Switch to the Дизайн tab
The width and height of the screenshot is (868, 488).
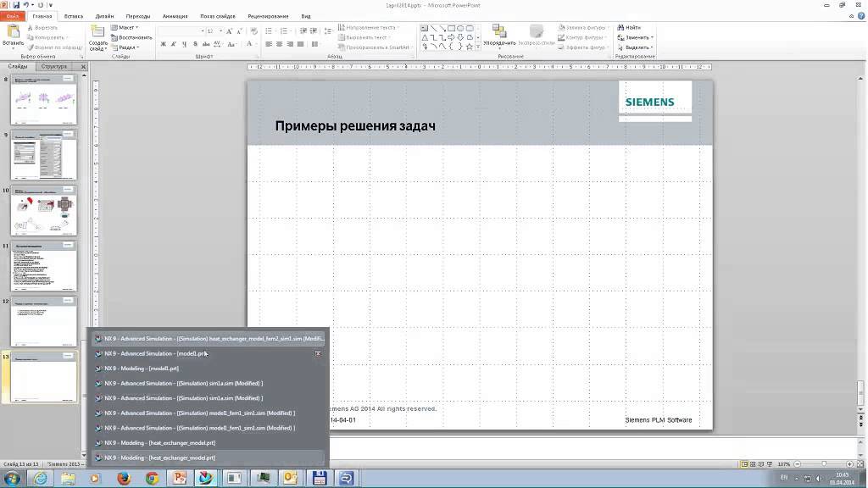[x=104, y=17]
